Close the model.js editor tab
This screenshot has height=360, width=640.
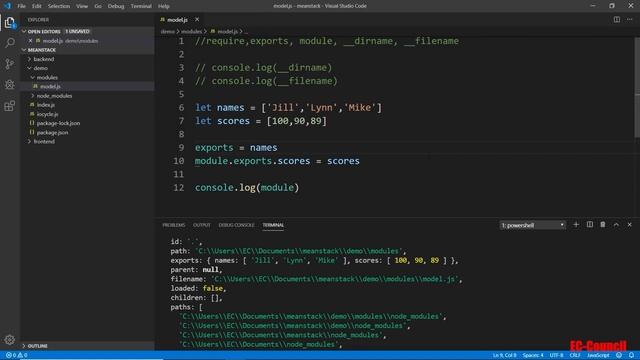(x=197, y=20)
